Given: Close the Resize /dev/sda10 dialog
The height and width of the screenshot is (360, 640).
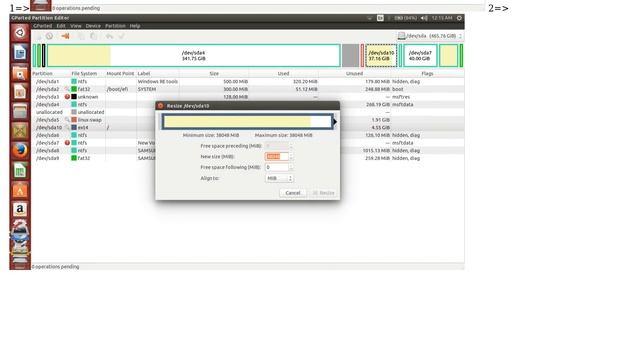Looking at the screenshot, I should click(x=160, y=106).
